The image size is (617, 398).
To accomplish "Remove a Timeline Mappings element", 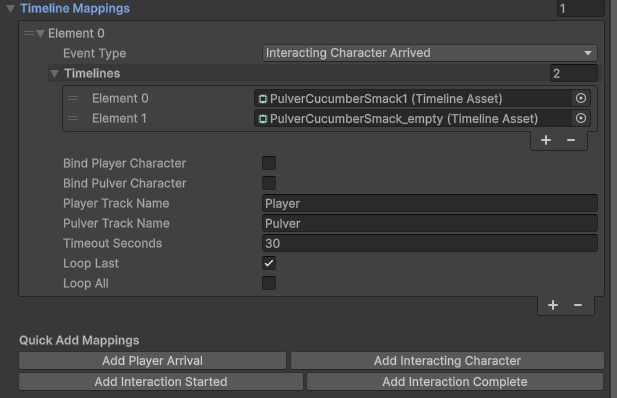I will pyautogui.click(x=578, y=305).
